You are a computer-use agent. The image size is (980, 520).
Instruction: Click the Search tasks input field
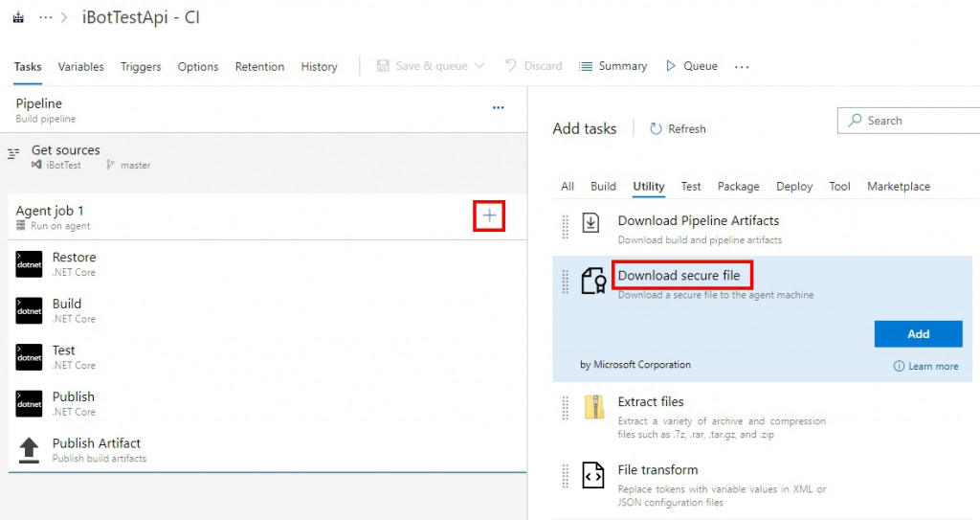pos(909,121)
